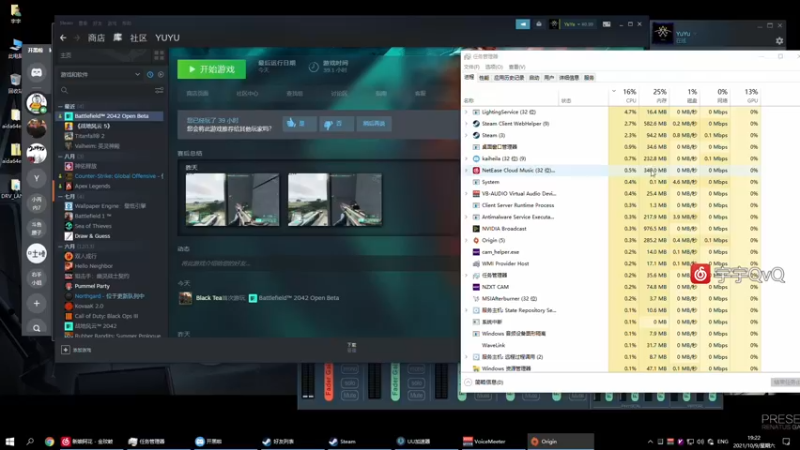Open the second post-game screenshot thumbnail

[x=335, y=199]
